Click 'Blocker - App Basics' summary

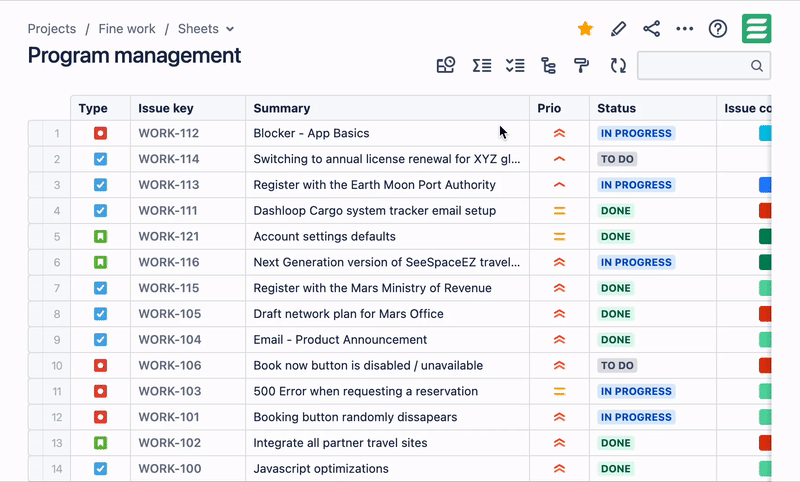tap(311, 134)
